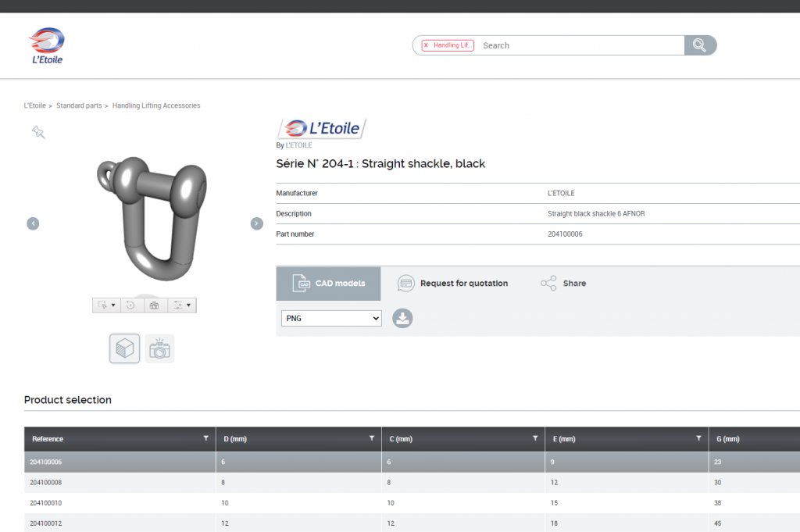Select the CAD models tab
The height and width of the screenshot is (532, 800).
pyautogui.click(x=328, y=284)
